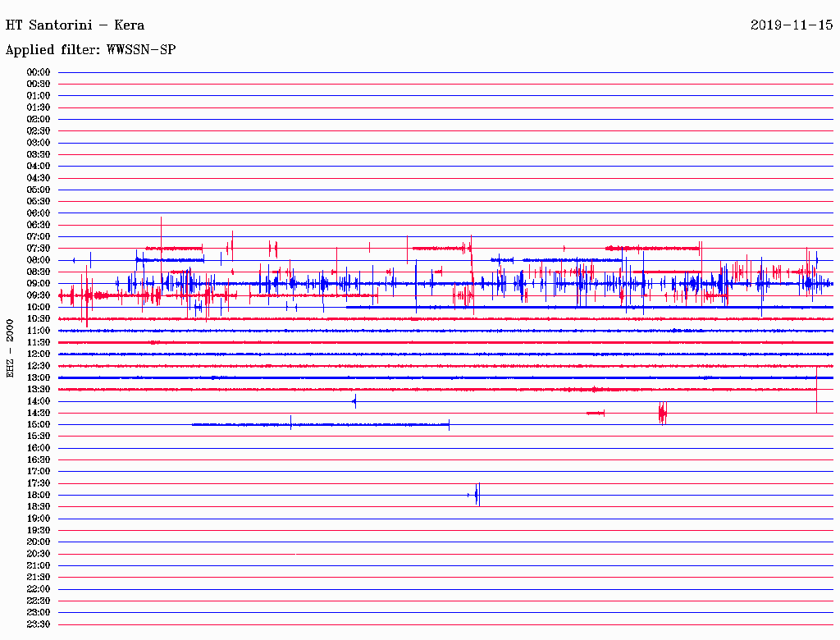
Task: Select the 05:30 time label
Action: tap(38, 202)
